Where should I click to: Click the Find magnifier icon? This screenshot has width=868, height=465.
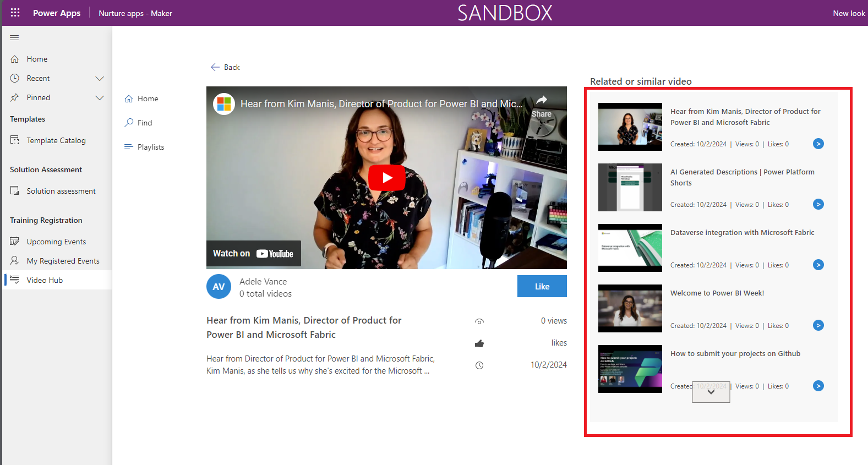coord(129,123)
